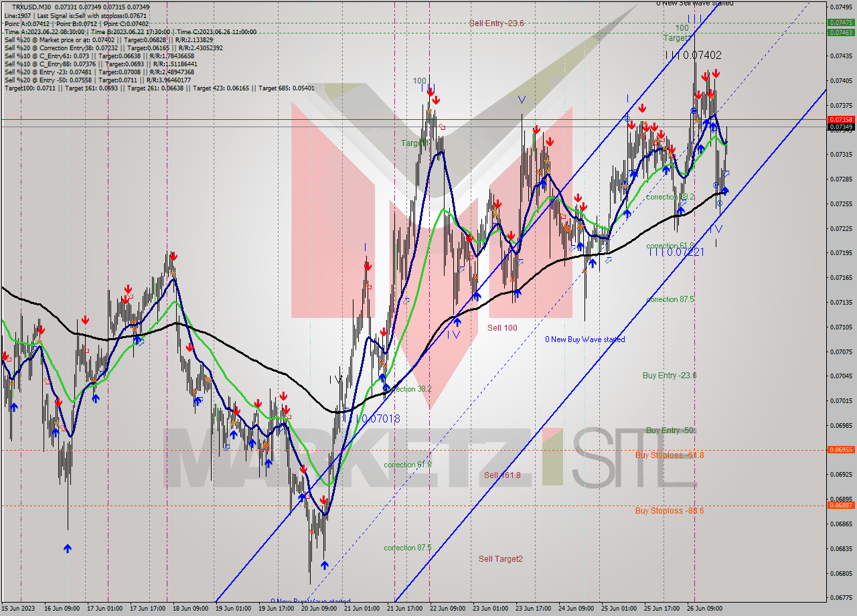The width and height of the screenshot is (857, 616).
Task: Click the 'Buy Stoploss -88.6' label
Action: coord(670,510)
